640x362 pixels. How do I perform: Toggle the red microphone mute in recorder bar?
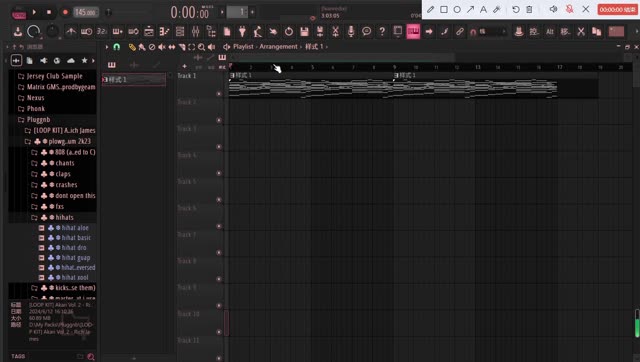click(569, 9)
